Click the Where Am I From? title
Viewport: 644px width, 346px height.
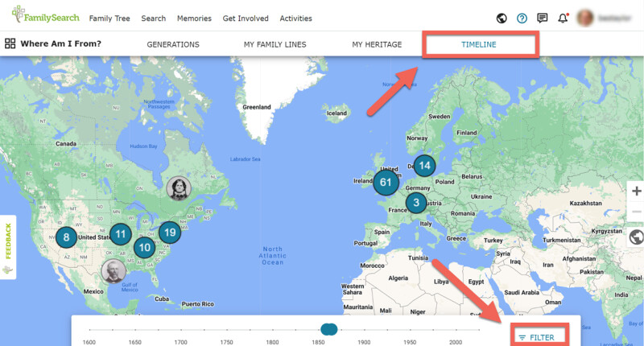61,43
